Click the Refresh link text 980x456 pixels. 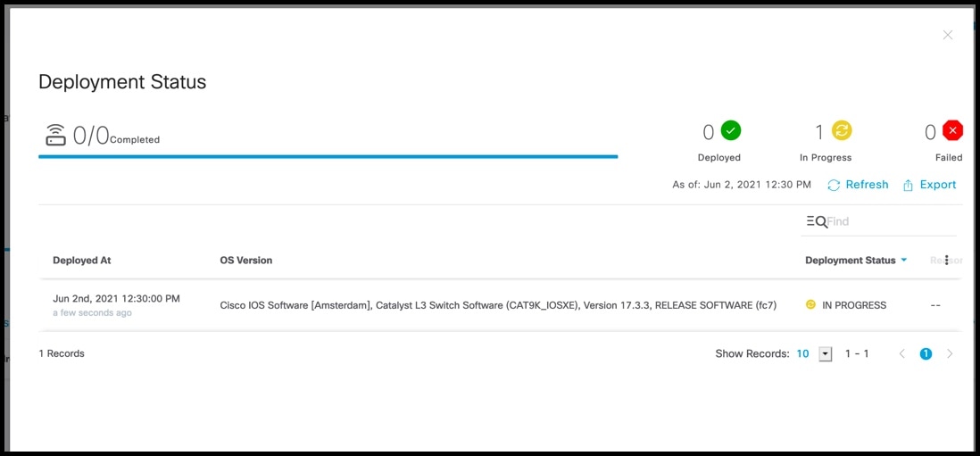point(867,184)
